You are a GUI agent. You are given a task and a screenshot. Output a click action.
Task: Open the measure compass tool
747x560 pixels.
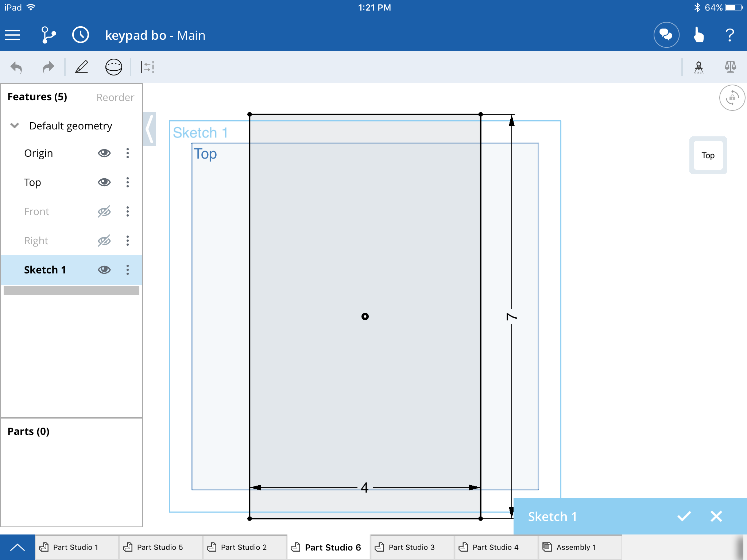698,67
